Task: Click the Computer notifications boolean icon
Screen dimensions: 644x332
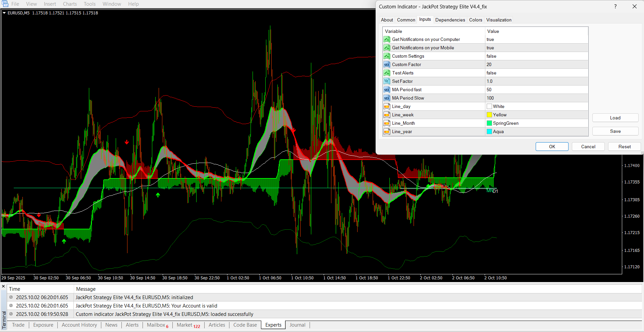Action: 387,40
